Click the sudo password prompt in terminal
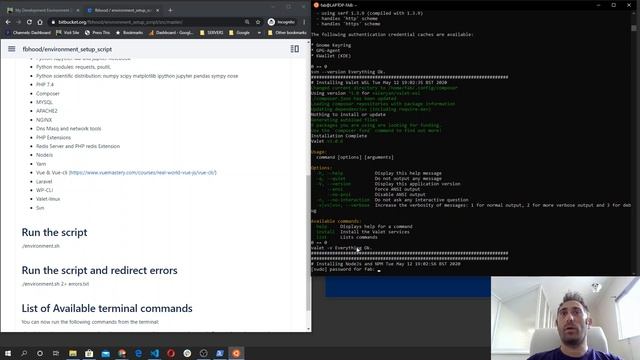This screenshot has width=640, height=360. click(x=343, y=269)
